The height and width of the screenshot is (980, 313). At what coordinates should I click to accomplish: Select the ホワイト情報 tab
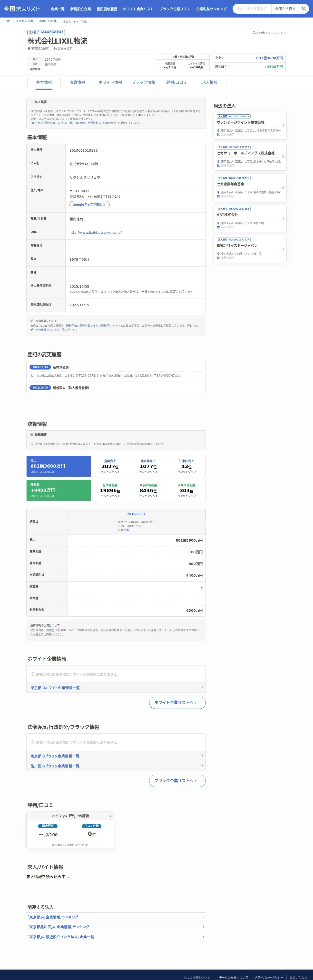(110, 82)
